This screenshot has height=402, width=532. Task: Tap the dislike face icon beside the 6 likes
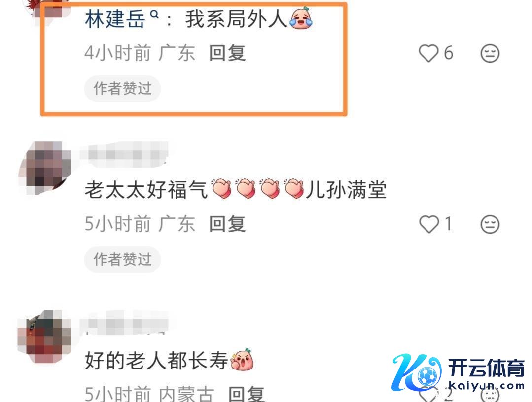tap(490, 53)
